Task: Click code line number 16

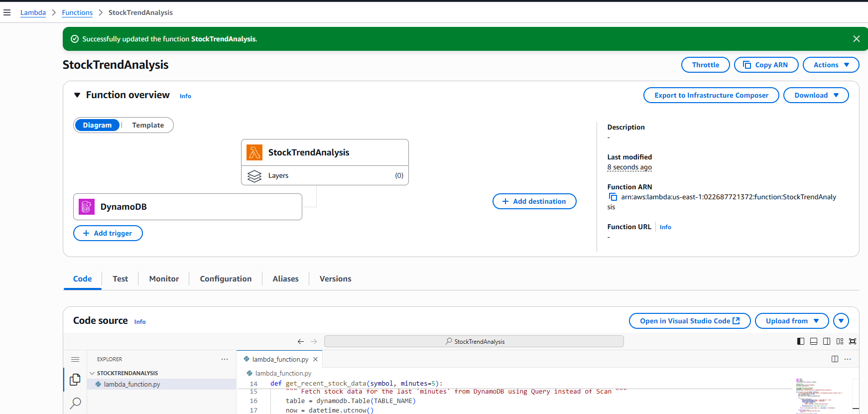Action: 253,401
